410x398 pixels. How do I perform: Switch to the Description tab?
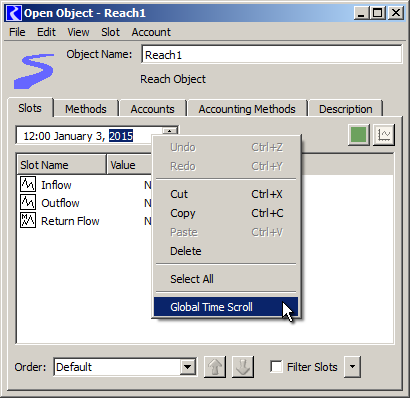click(x=346, y=109)
